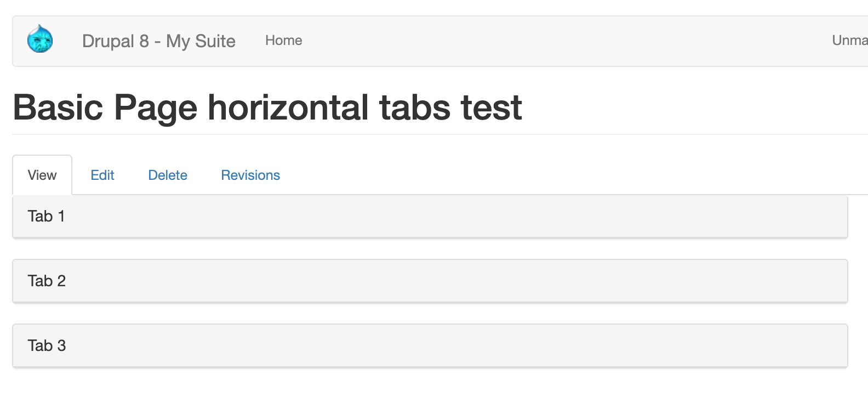The image size is (868, 397).
Task: Click the Tab 3 collapsible header
Action: coord(47,345)
